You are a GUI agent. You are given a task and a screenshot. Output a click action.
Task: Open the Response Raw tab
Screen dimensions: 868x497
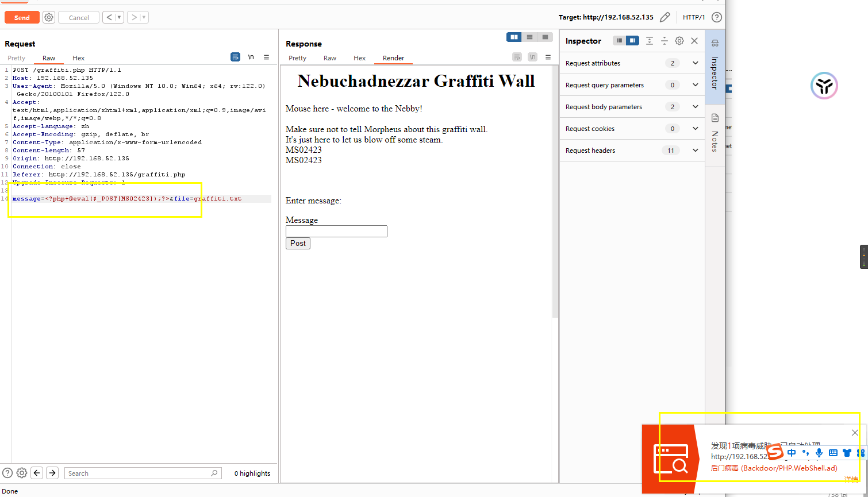point(330,58)
